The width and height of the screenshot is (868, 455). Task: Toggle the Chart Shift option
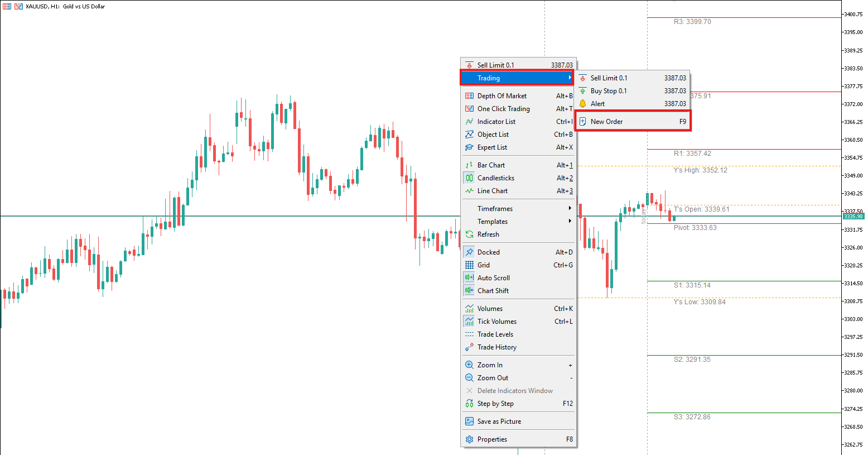point(493,291)
